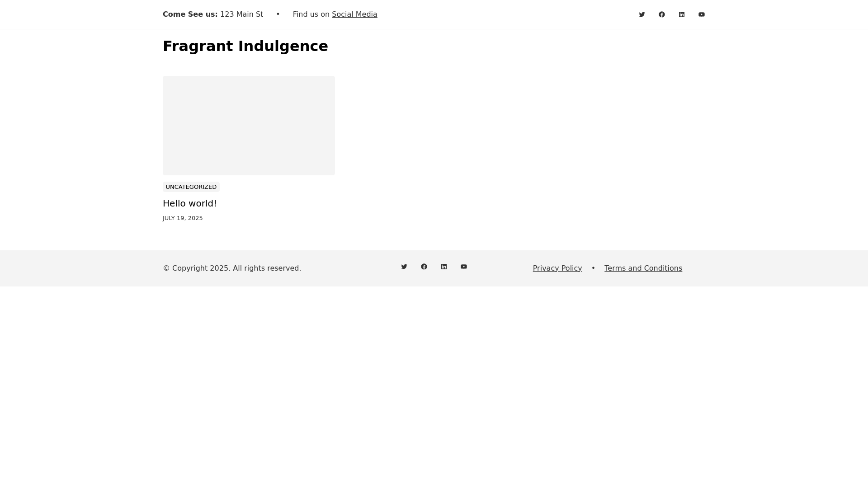Click the footer LinkedIn icon
Viewport: 868px width, 488px height.
point(444,267)
